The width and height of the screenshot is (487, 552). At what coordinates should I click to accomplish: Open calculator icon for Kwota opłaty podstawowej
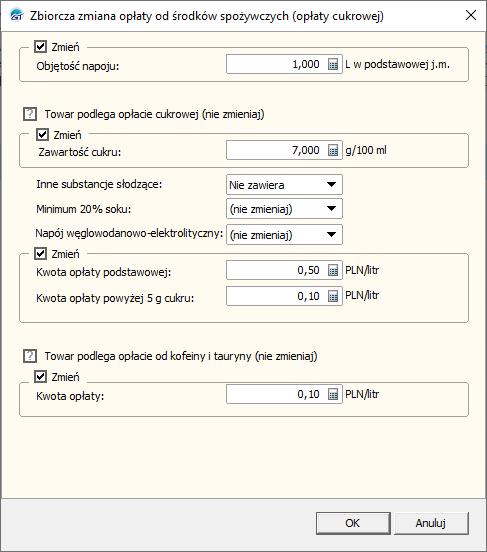pos(333,270)
